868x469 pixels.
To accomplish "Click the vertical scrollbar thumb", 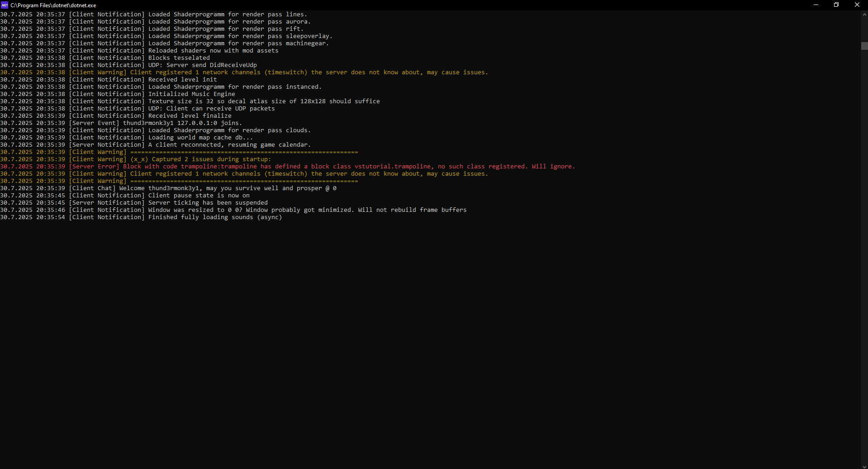I will pos(864,46).
